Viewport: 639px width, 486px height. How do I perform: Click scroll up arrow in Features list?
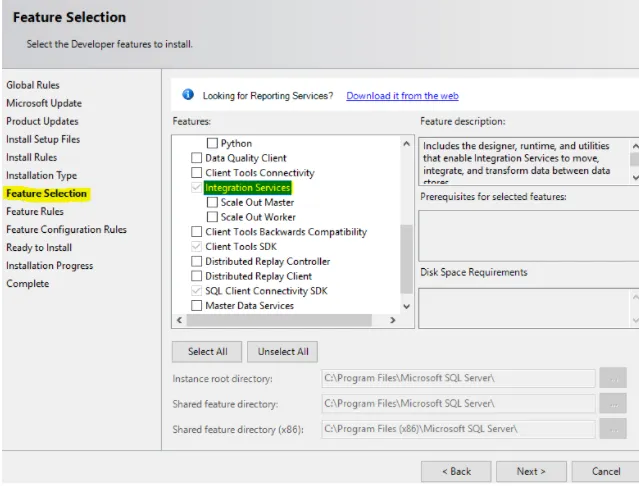(406, 144)
